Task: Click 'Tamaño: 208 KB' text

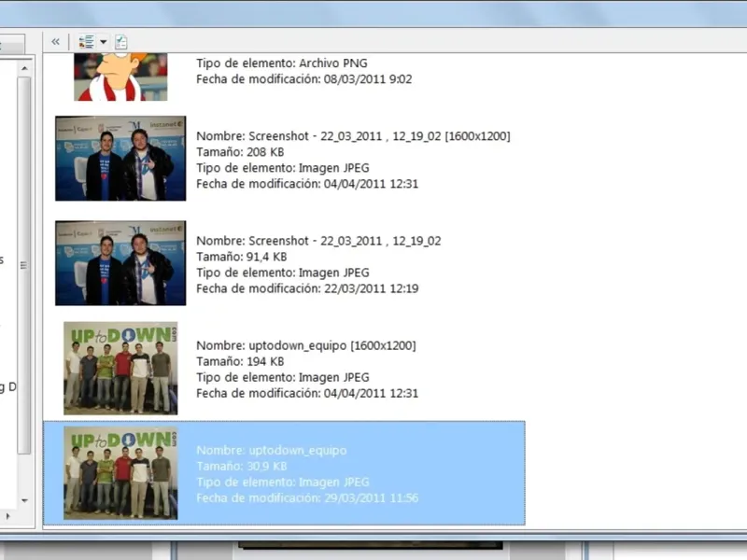Action: click(x=240, y=152)
